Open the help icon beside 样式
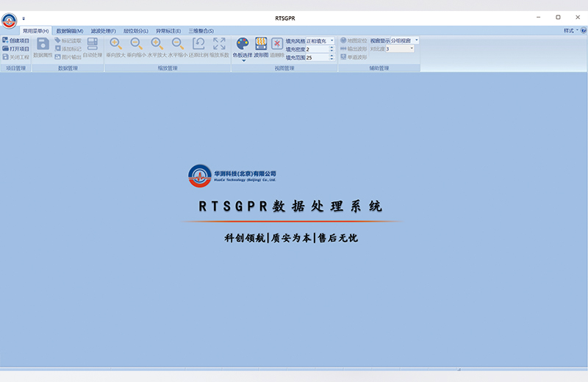Image resolution: width=588 pixels, height=382 pixels. coord(583,31)
